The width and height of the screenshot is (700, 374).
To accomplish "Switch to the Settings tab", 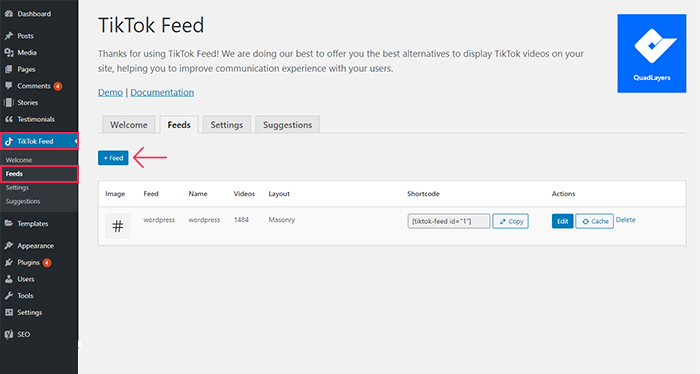I will [227, 125].
